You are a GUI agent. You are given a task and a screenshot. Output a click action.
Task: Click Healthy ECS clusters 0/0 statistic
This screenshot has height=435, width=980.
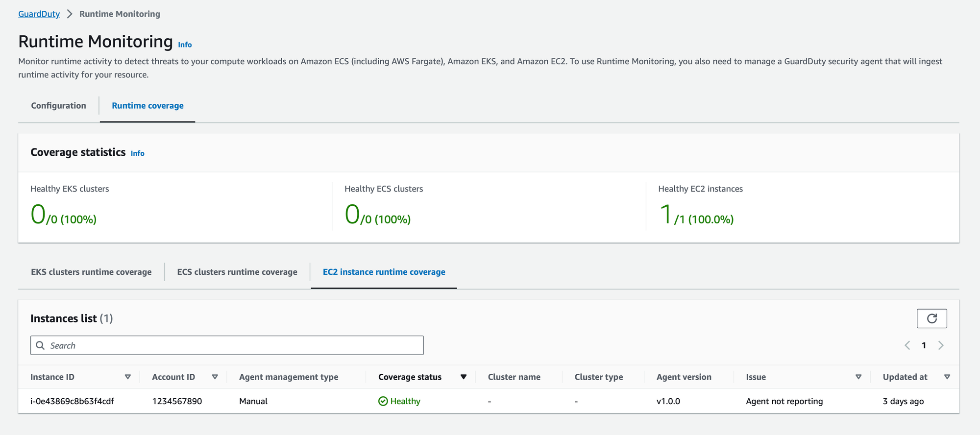tap(378, 215)
